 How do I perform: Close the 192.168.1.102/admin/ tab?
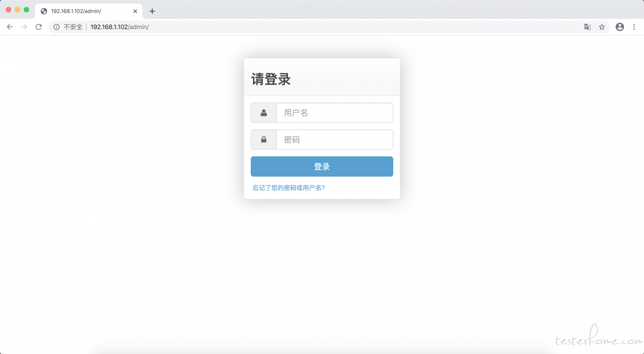(135, 11)
